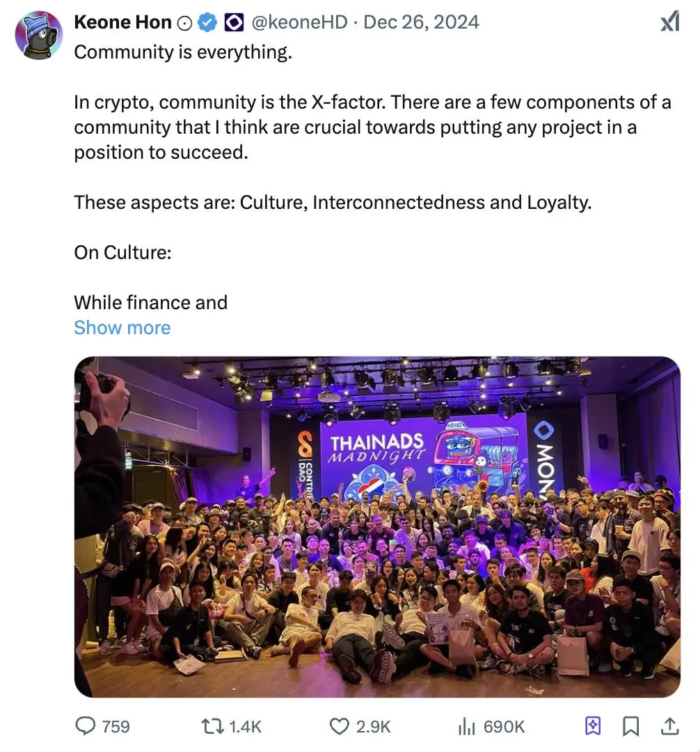Open the @keoneHD handle link
Viewport: 700px width, 752px height.
(x=299, y=22)
